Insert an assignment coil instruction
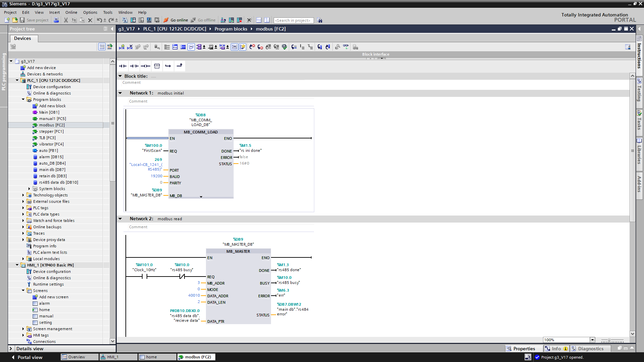The width and height of the screenshot is (644, 362). (146, 66)
